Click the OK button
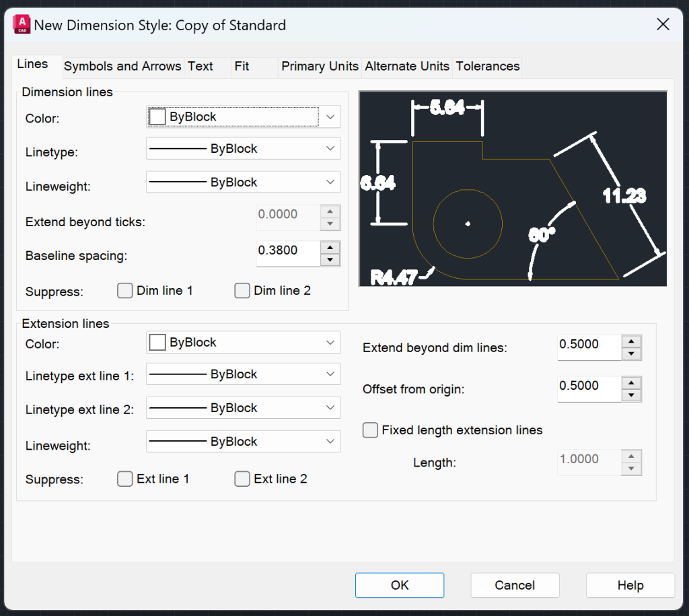 pos(399,584)
